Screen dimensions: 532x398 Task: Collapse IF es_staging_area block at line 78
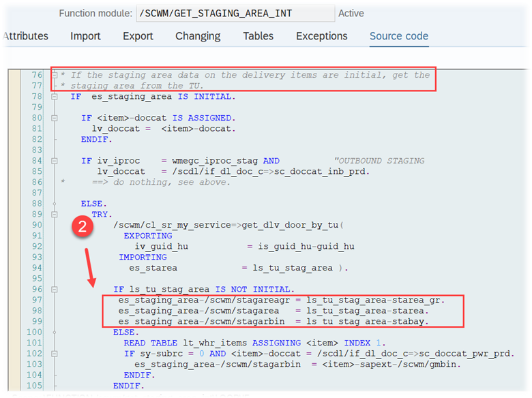coord(55,97)
